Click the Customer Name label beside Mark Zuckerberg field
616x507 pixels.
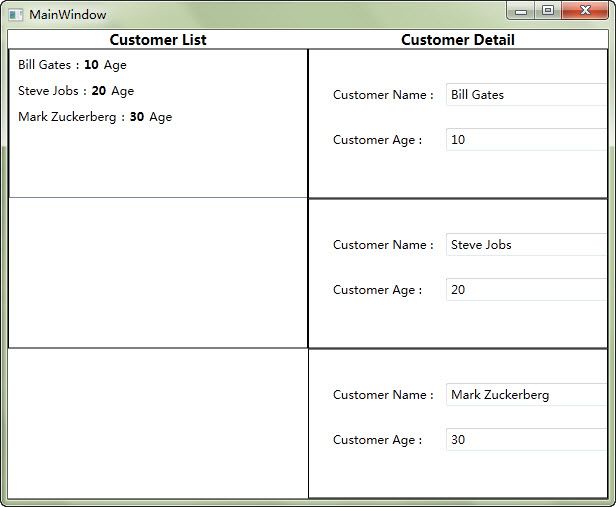click(383, 395)
